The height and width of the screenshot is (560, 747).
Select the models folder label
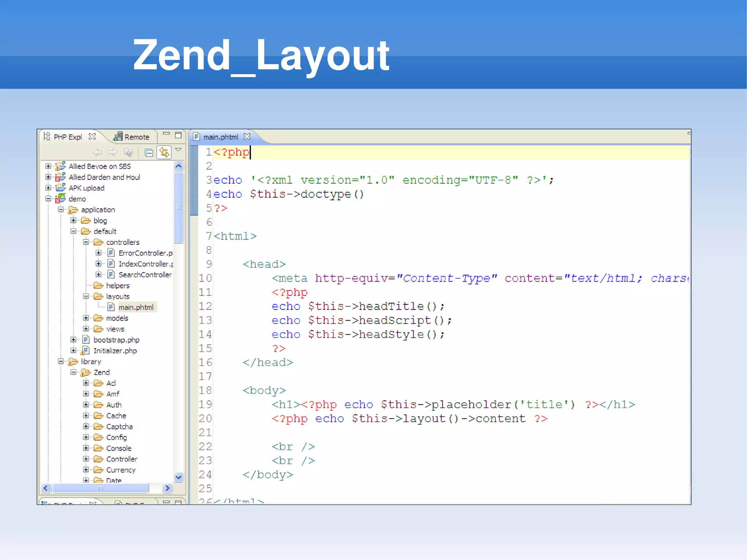tap(117, 318)
